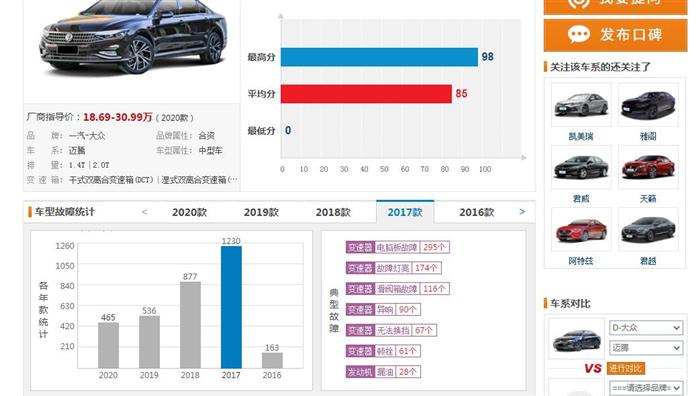The image size is (700, 396).
Task: Click the 天籁 text link
Action: click(648, 199)
